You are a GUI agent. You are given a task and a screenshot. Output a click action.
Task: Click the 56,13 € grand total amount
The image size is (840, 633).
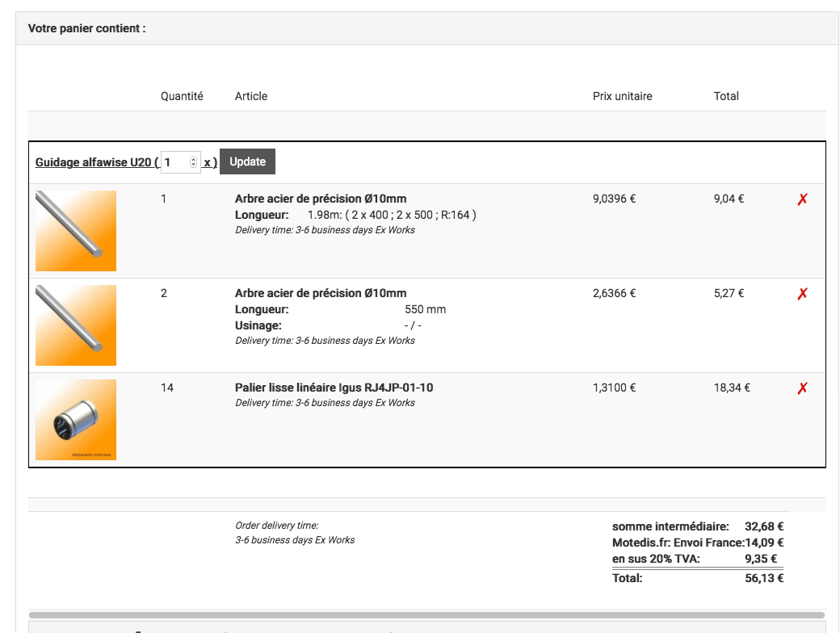[x=763, y=578]
